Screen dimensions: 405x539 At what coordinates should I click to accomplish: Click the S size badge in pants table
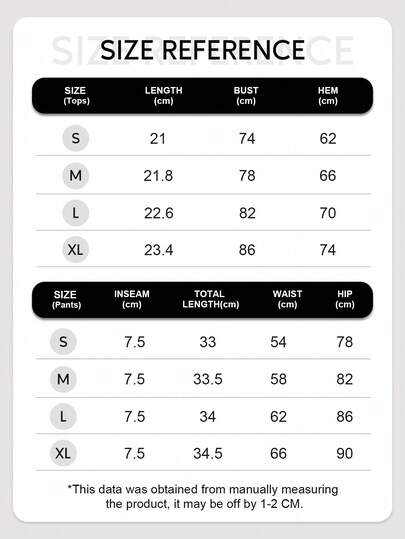click(63, 342)
